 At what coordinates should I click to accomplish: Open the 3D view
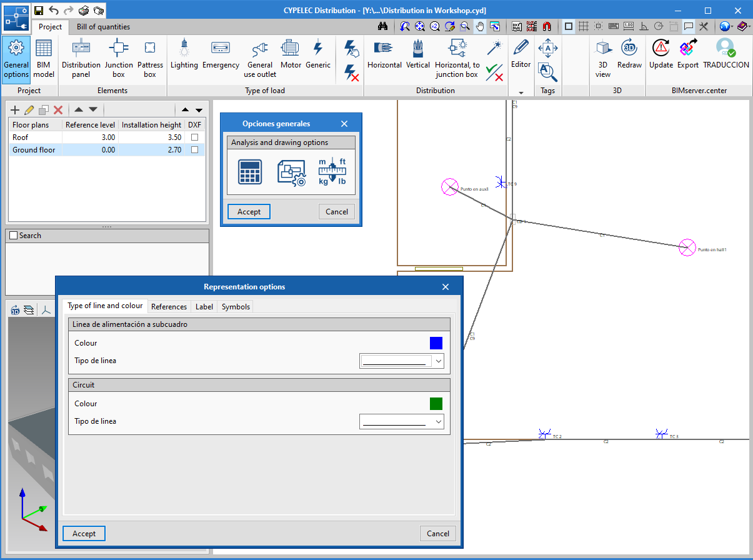click(603, 59)
